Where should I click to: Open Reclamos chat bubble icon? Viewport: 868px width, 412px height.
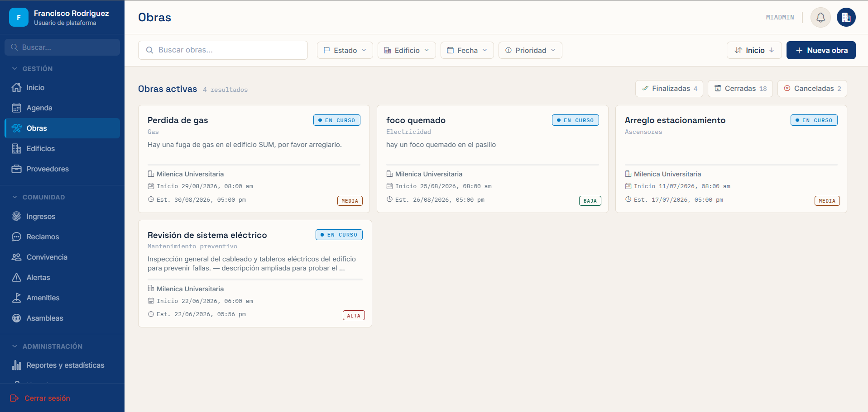[x=16, y=237]
